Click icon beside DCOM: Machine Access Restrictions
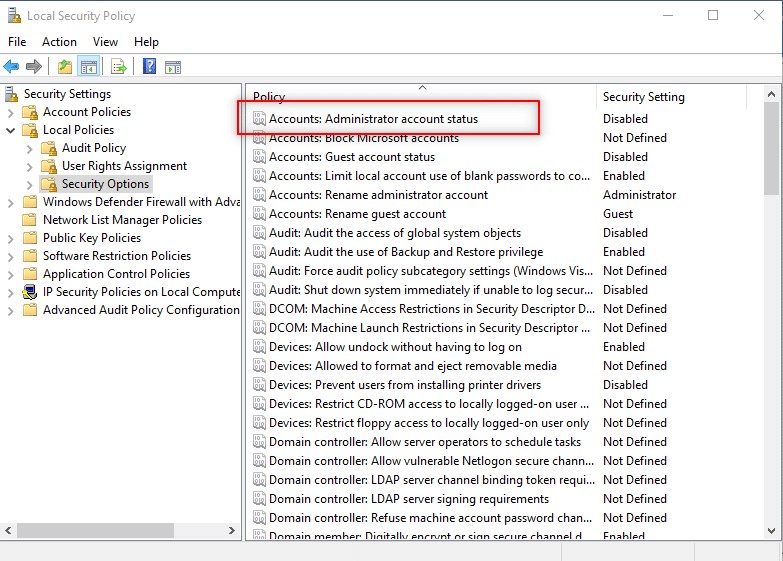 click(259, 309)
